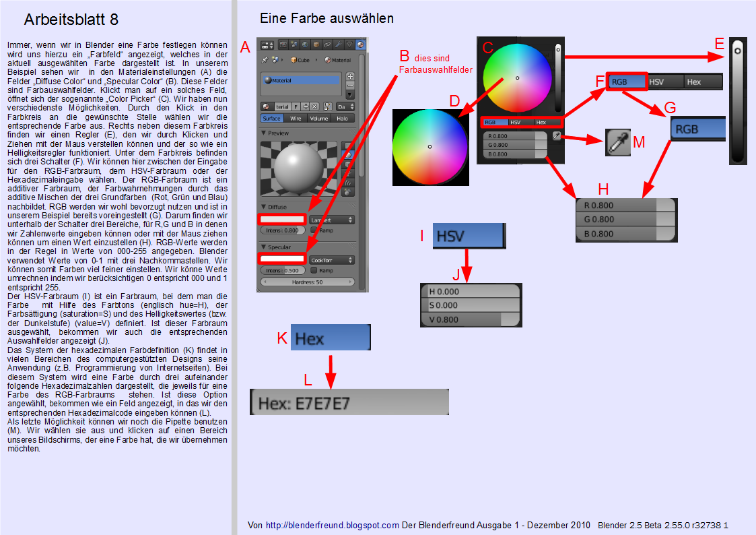Click the enlarged eyedropper icon labeled M
This screenshot has height=535, width=756.
[618, 142]
